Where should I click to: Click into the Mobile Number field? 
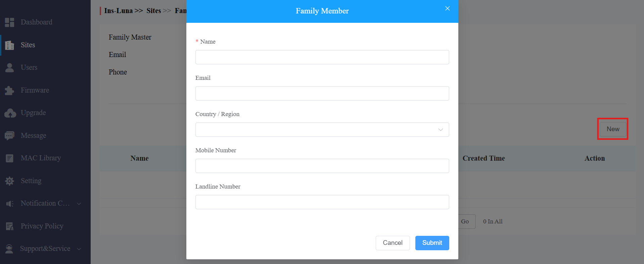322,166
